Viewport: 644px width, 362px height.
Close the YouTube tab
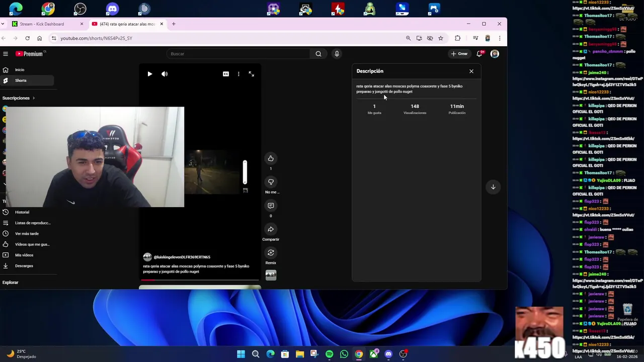pos(162,24)
